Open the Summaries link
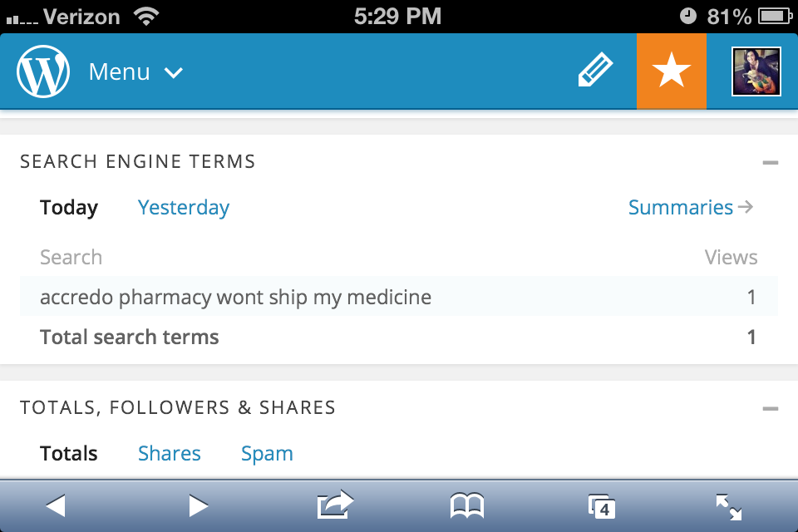Screen dimensions: 798x532 (x=690, y=208)
